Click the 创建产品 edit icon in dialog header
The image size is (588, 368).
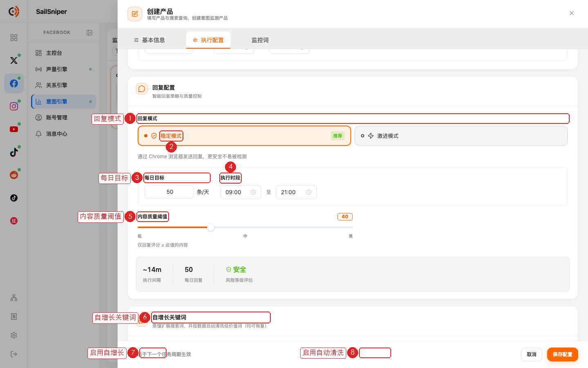135,14
